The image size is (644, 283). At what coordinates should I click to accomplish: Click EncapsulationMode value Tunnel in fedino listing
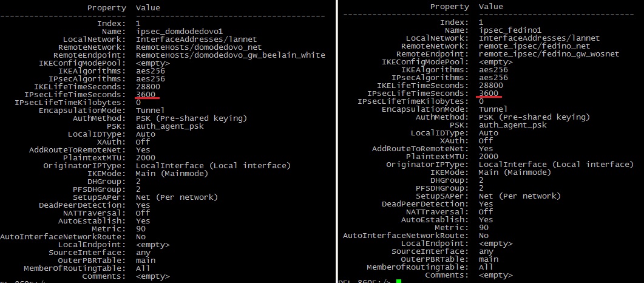(x=492, y=109)
